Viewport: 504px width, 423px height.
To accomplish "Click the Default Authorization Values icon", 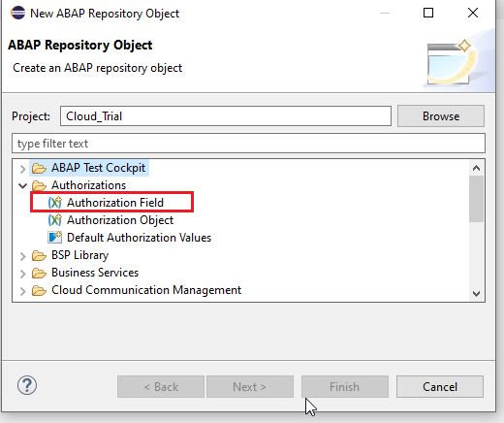I will (x=55, y=238).
